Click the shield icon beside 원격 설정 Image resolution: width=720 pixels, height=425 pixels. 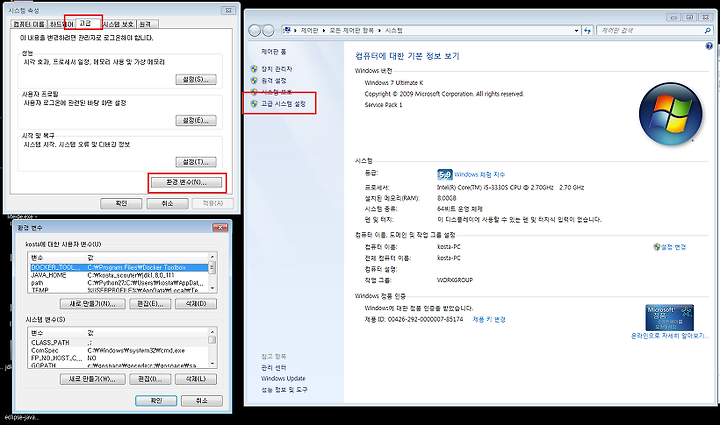254,80
